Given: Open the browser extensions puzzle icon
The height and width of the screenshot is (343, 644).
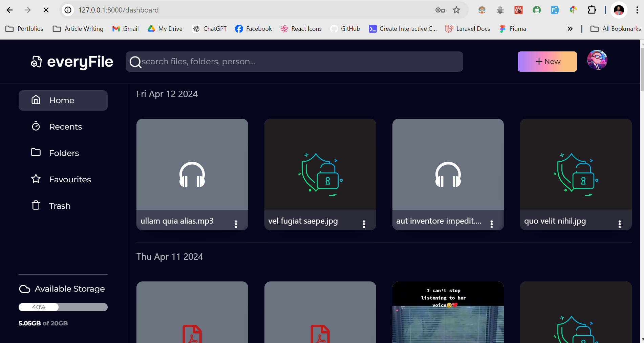Looking at the screenshot, I should pos(592,10).
